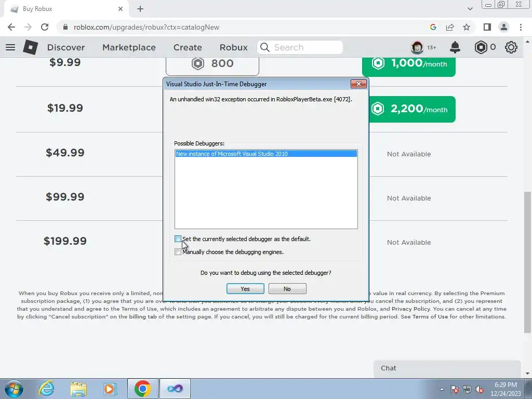The height and width of the screenshot is (399, 532).
Task: Select 2,200/month Premium package
Action: (x=412, y=109)
